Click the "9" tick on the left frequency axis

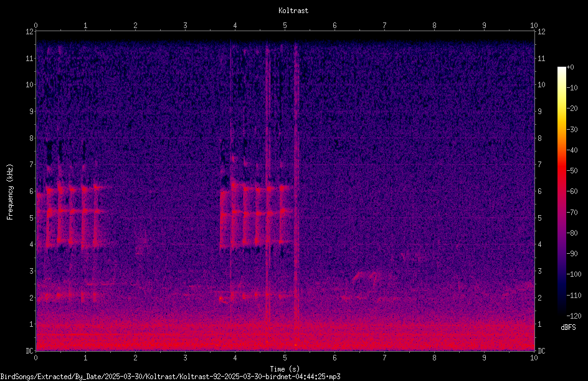point(31,112)
